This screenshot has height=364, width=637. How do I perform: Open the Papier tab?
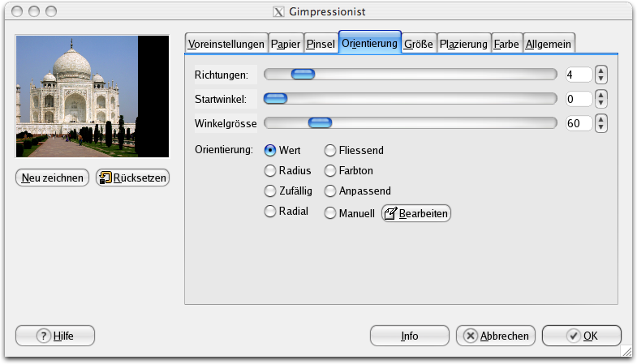tap(286, 44)
